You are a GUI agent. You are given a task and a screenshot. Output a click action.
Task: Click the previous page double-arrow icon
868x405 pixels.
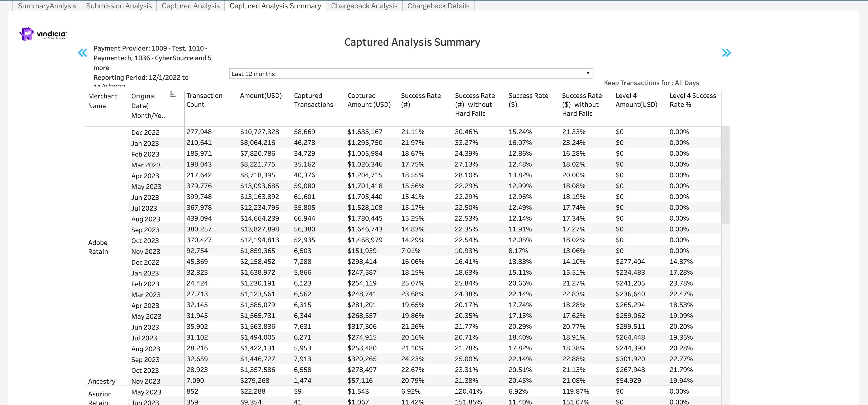pyautogui.click(x=82, y=53)
